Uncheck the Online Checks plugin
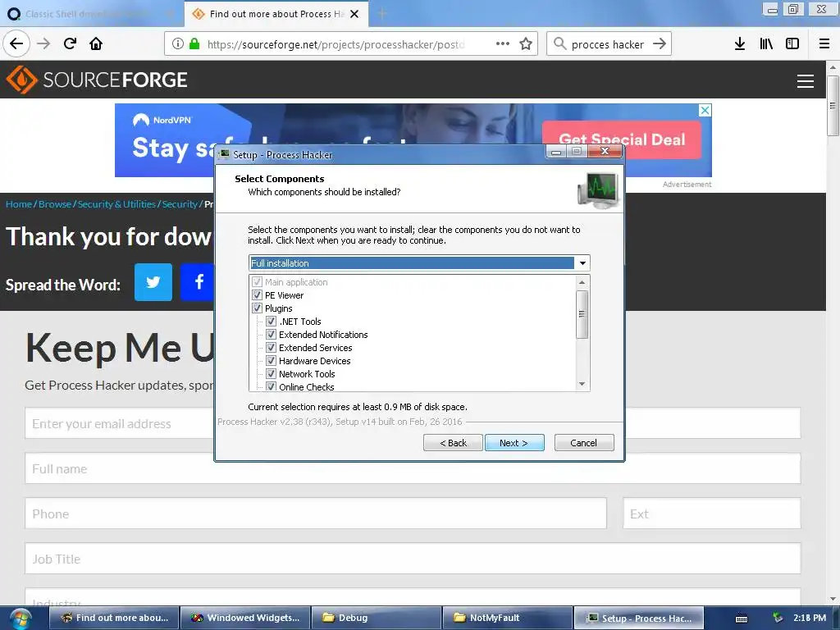The height and width of the screenshot is (630, 840). coord(271,386)
